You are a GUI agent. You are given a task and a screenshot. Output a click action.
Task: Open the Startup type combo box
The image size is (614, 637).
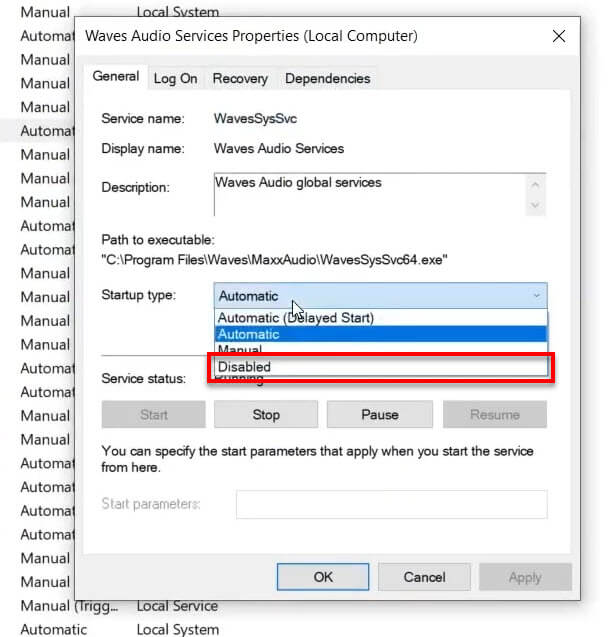pyautogui.click(x=380, y=296)
